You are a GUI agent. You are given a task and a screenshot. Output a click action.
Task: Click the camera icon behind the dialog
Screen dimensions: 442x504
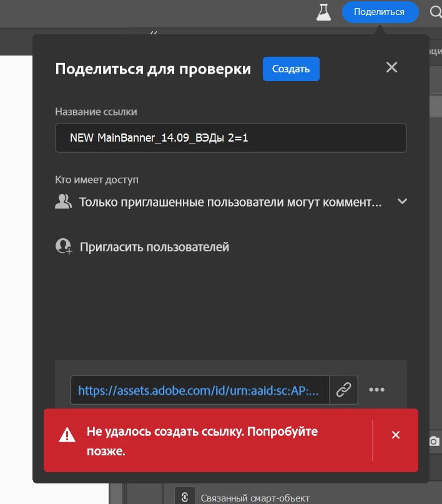click(x=435, y=441)
